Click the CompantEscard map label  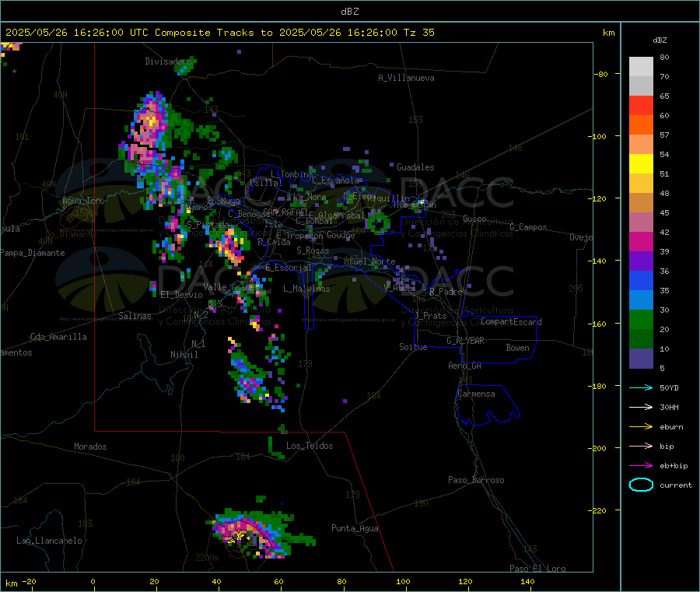(511, 321)
